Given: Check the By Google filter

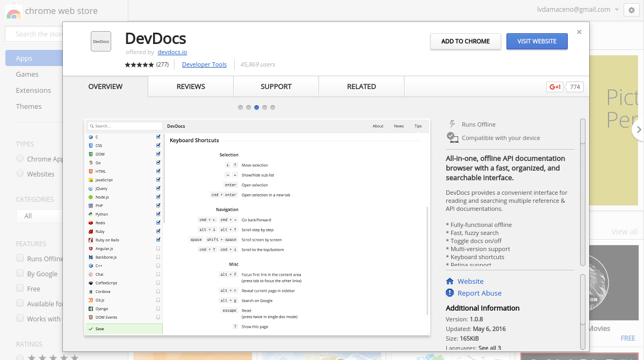Looking at the screenshot, I should (x=20, y=274).
